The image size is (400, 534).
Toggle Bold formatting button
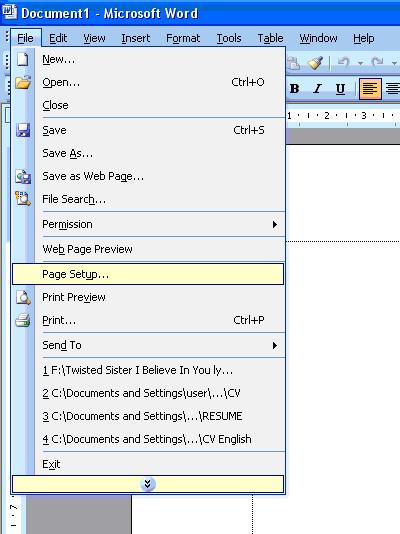pyautogui.click(x=294, y=89)
